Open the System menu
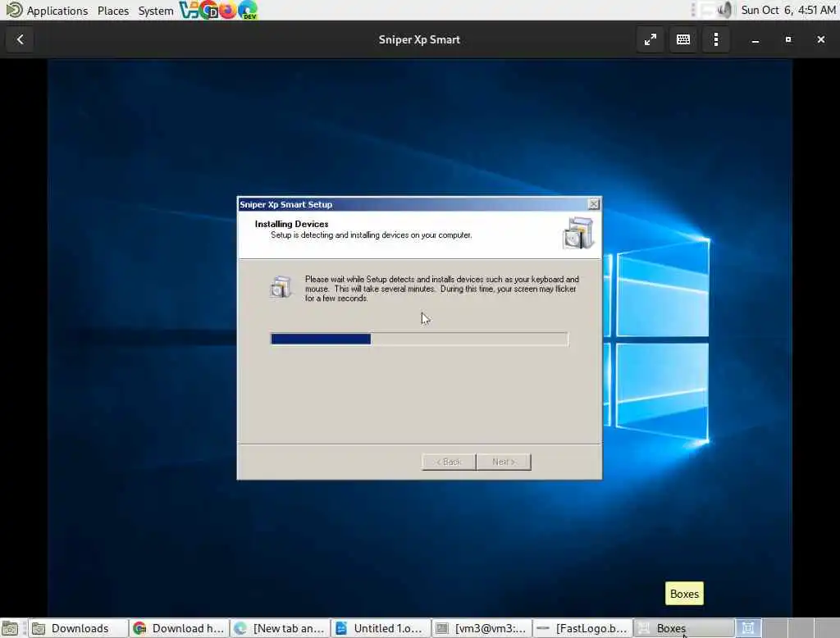 click(155, 11)
